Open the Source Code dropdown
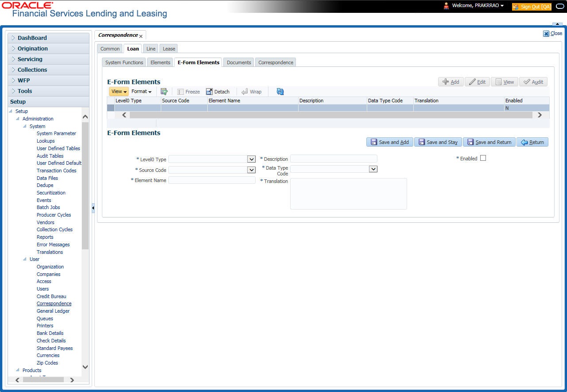This screenshot has height=392, width=567. pos(251,170)
